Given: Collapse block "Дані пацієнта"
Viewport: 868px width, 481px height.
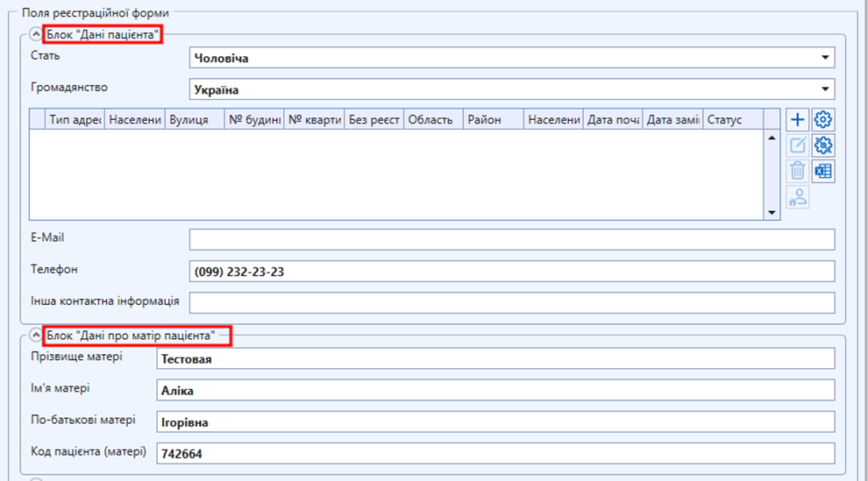Looking at the screenshot, I should click(35, 34).
